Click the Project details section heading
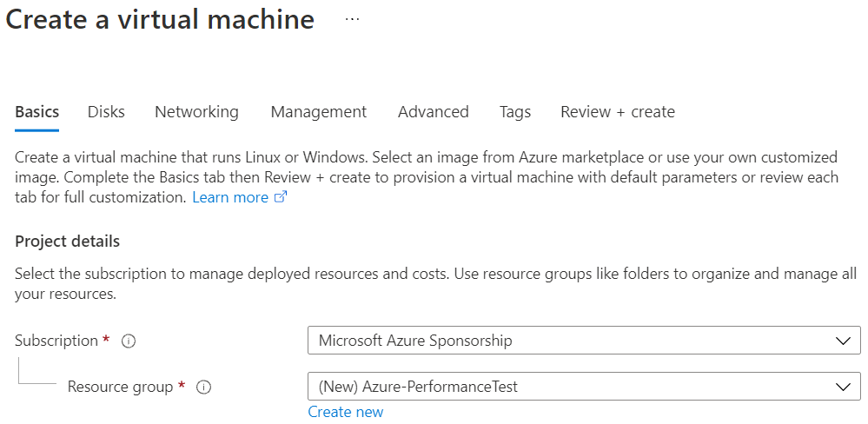The width and height of the screenshot is (868, 424). (68, 241)
